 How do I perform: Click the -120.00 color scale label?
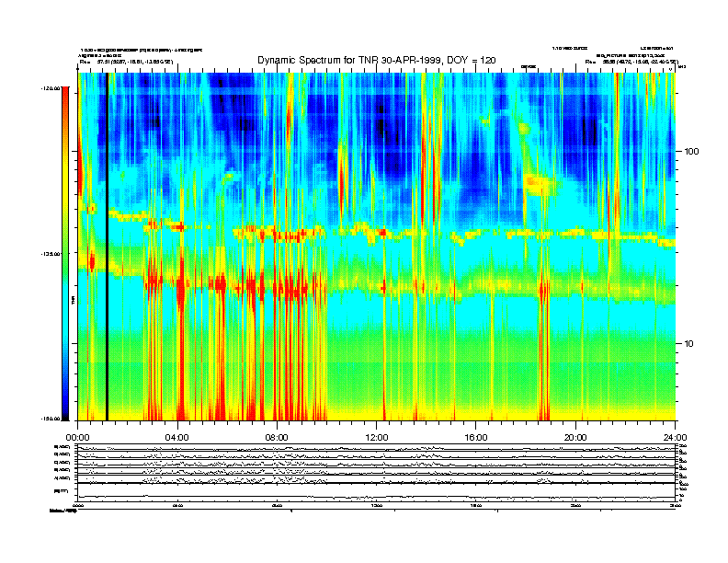tap(51, 87)
